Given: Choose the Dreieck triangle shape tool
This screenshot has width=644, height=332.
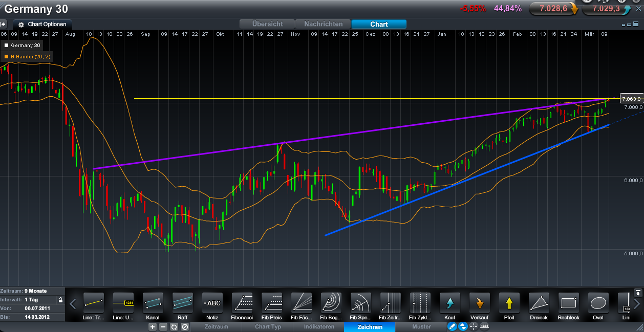Looking at the screenshot, I should tap(539, 302).
